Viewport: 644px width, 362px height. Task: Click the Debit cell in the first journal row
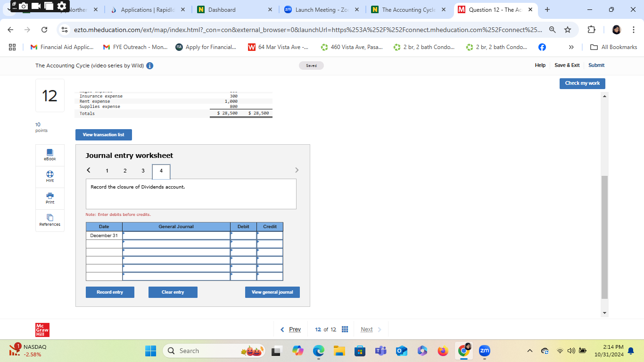pos(243,235)
